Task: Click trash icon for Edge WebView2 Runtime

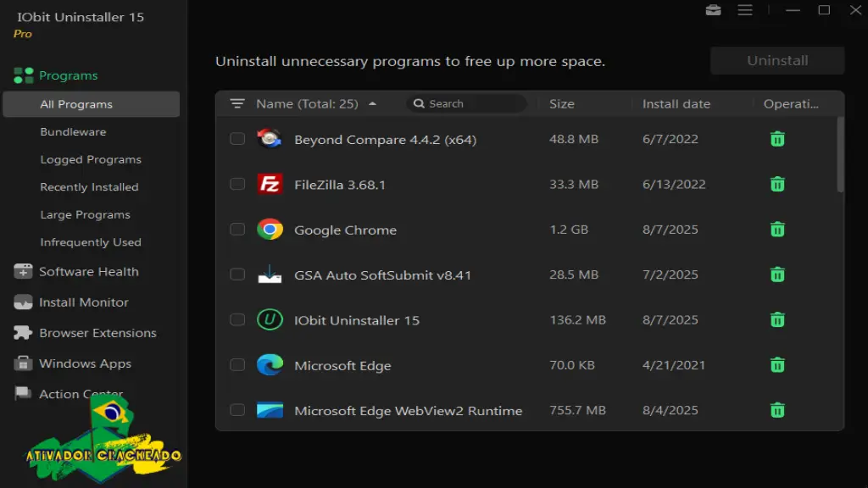Action: coord(777,410)
